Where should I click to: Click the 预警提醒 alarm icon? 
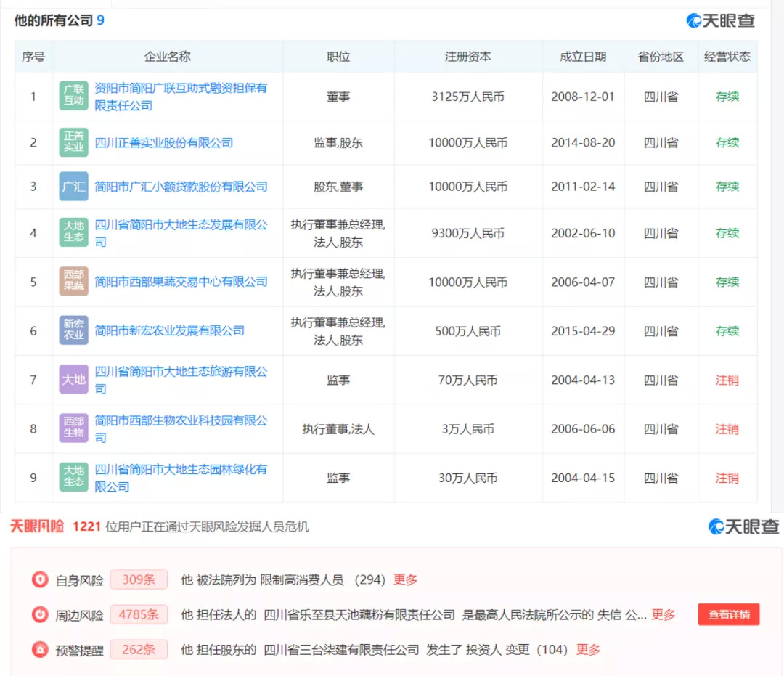(40, 649)
